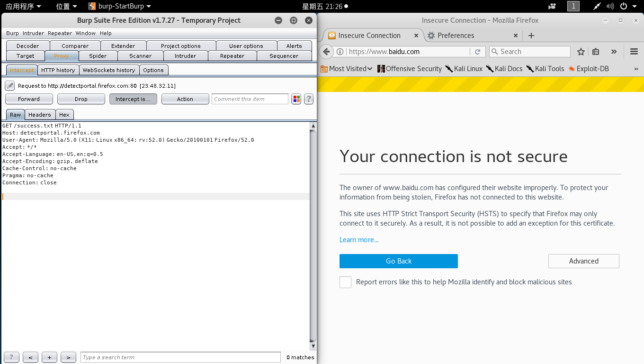Open the Kali Linux bookmark

point(464,69)
